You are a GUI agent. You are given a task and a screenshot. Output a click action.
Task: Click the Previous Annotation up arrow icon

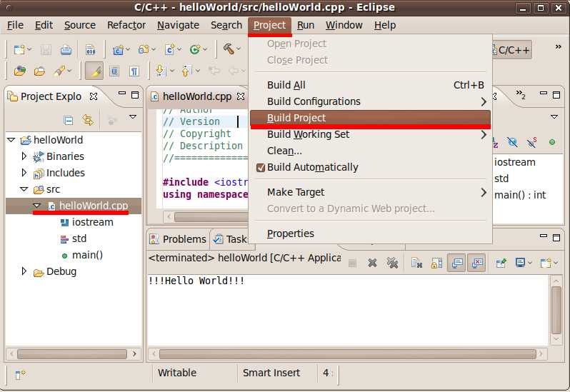tap(186, 71)
